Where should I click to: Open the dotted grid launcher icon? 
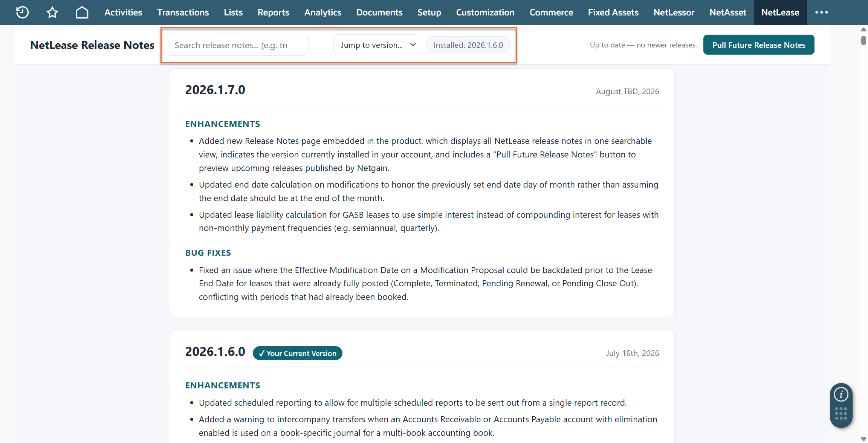pos(841,413)
